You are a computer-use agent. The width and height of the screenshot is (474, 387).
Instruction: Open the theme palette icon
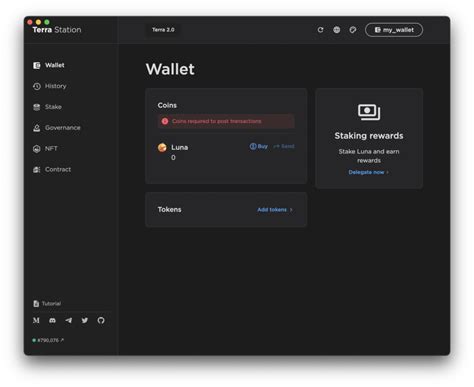[x=353, y=30]
